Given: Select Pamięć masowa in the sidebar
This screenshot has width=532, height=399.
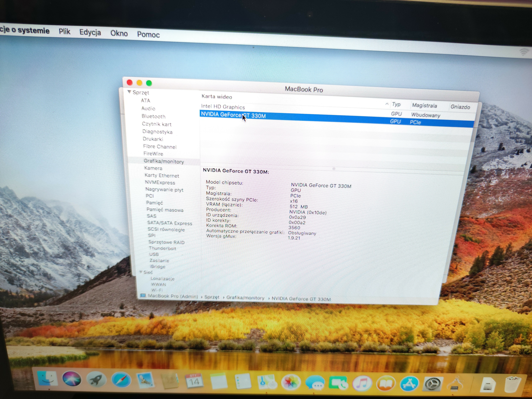Looking at the screenshot, I should click(165, 210).
